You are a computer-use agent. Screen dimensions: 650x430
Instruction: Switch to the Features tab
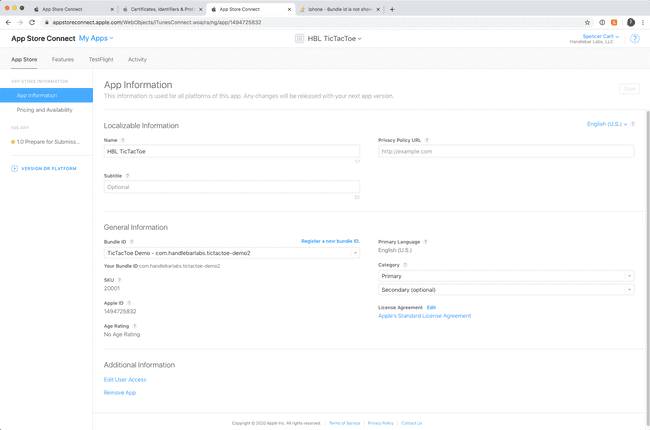click(63, 60)
